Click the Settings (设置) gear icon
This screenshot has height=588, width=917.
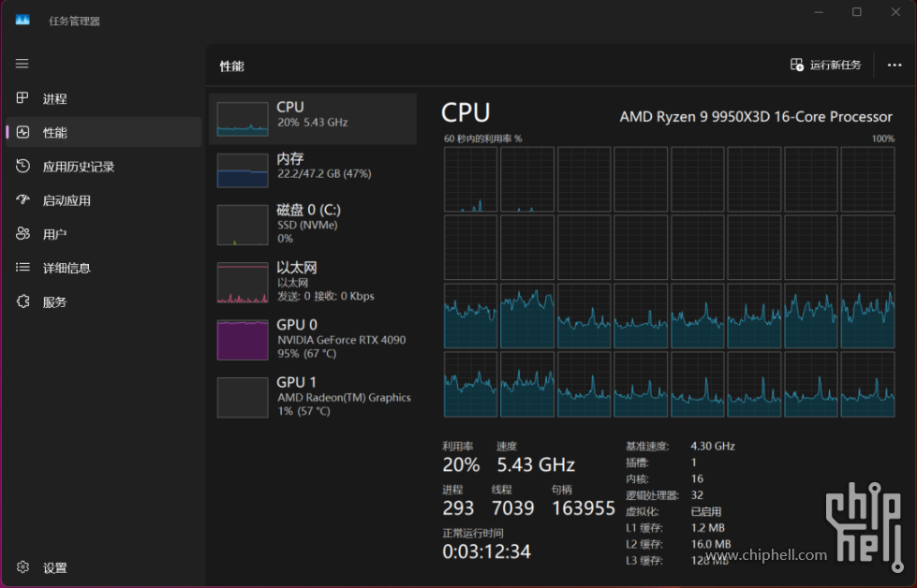(x=22, y=567)
